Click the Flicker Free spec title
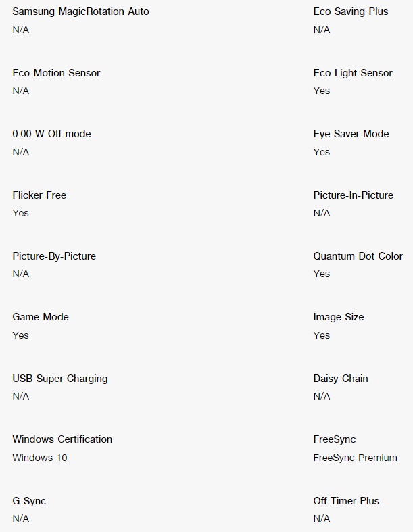The image size is (413, 532). point(39,195)
